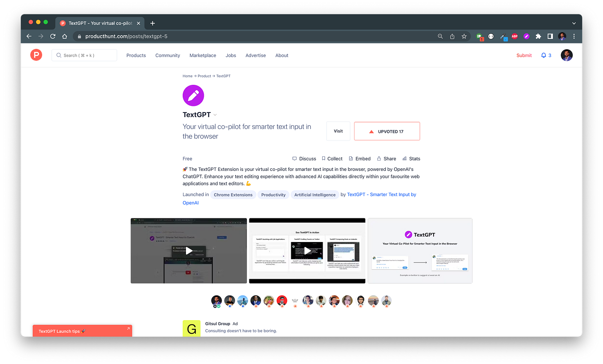The image size is (603, 364).
Task: Play the See TextGPT in Action video
Action: coord(307,251)
